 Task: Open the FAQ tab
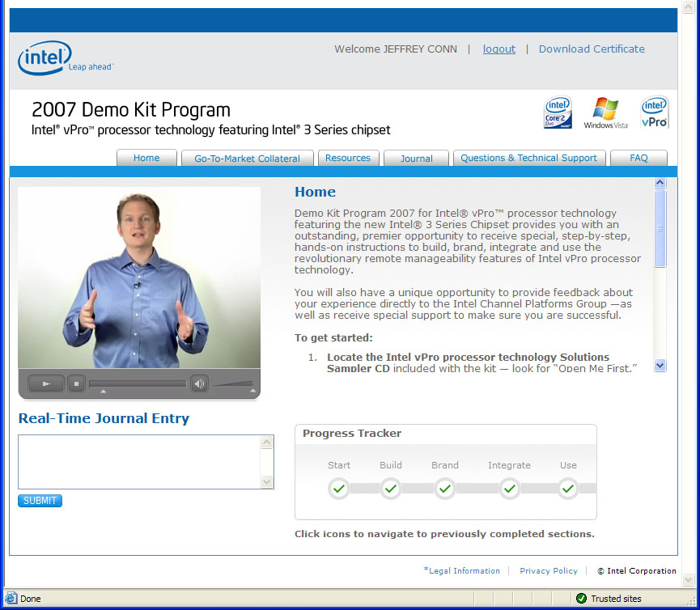click(x=638, y=158)
